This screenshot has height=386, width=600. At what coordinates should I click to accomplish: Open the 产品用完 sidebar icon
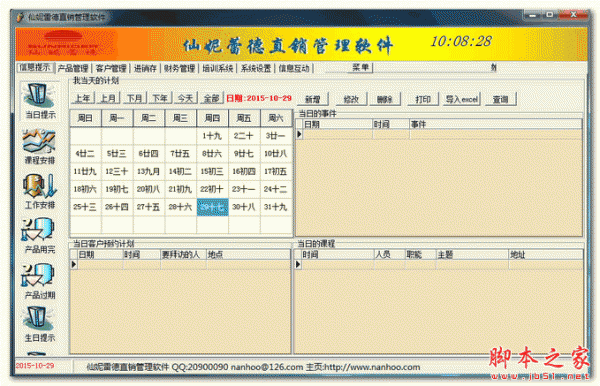tap(40, 236)
